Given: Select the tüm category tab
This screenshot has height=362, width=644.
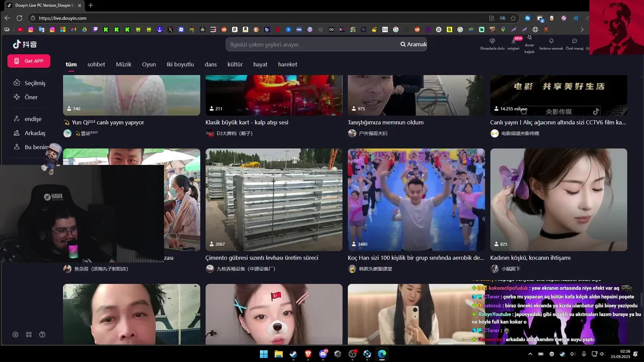Looking at the screenshot, I should pyautogui.click(x=71, y=64).
